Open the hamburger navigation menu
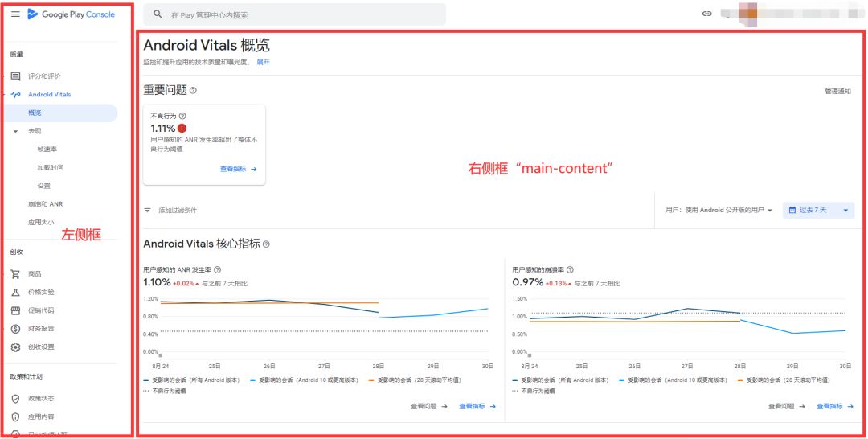868x439 pixels. tap(15, 14)
